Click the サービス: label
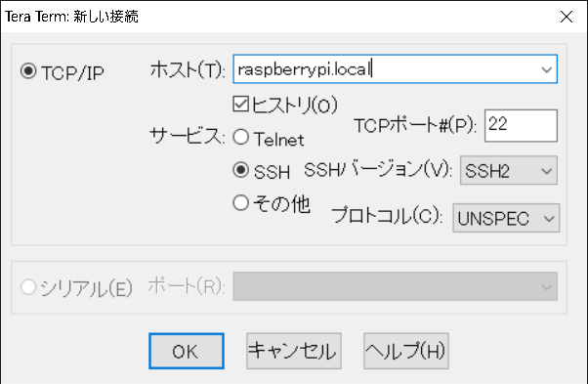588x384 pixels. [x=188, y=136]
